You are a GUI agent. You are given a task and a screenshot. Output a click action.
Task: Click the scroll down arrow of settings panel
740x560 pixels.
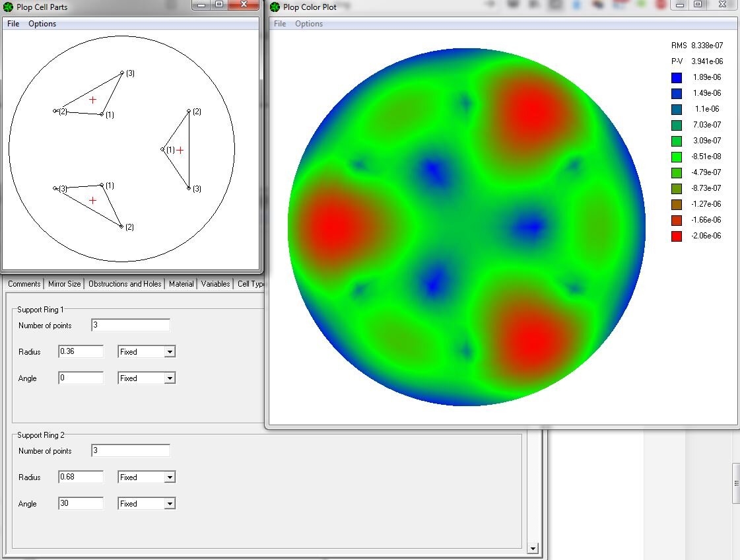click(x=533, y=548)
